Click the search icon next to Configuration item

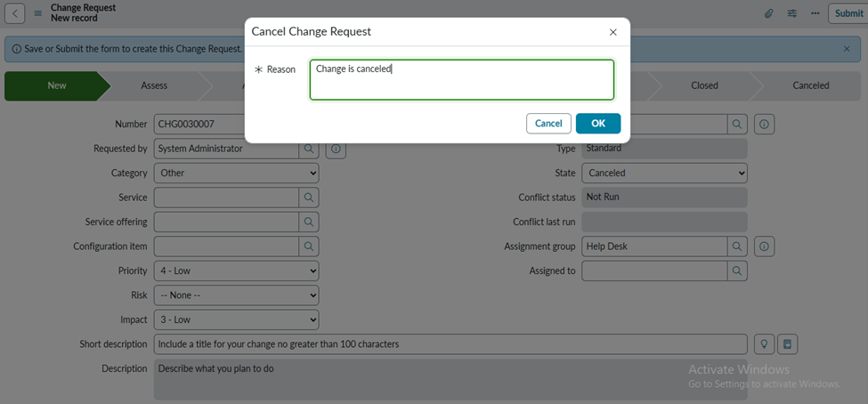(308, 246)
